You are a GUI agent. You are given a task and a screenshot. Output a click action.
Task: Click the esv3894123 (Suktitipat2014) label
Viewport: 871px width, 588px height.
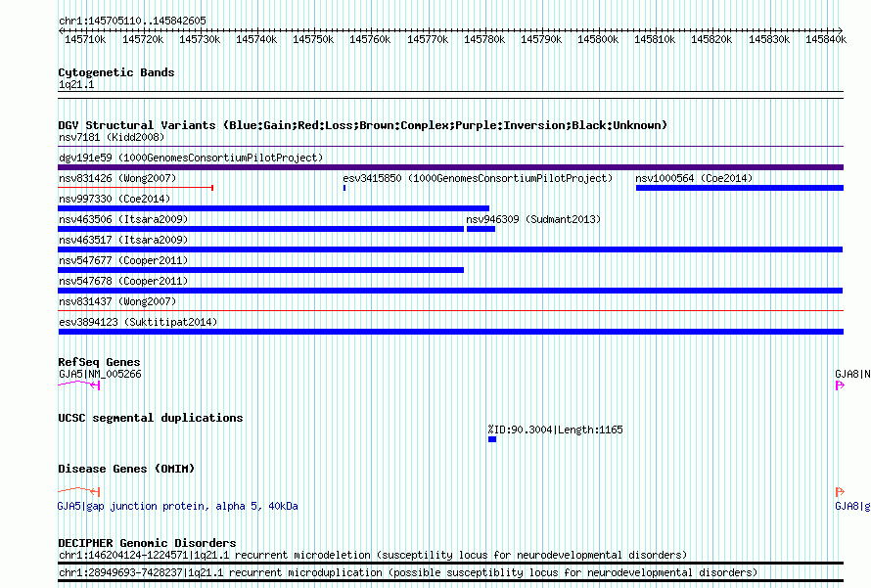pyautogui.click(x=138, y=322)
